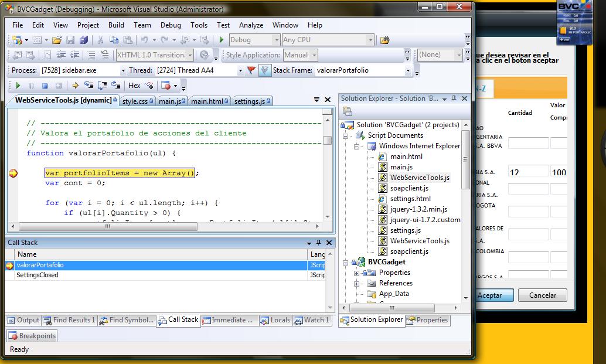The image size is (606, 364).
Task: Open the Stack Frame valorarPortafolio dropdown
Action: click(x=408, y=70)
